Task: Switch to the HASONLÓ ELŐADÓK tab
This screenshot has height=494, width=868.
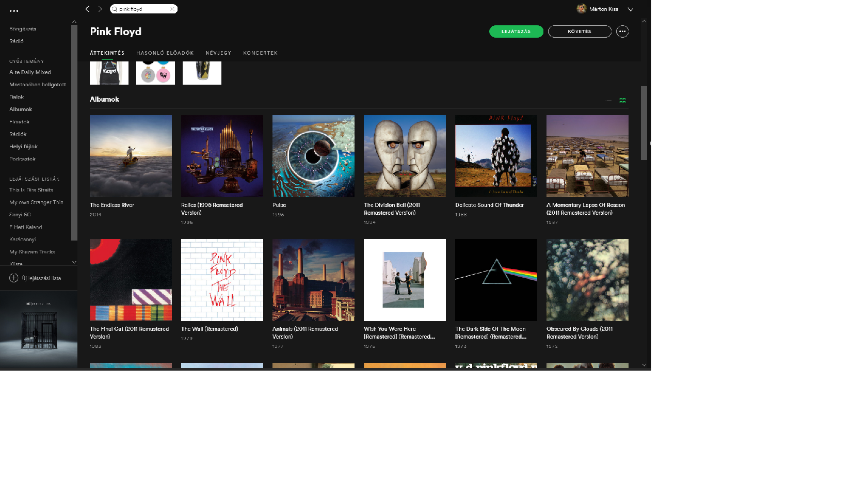Action: 165,53
